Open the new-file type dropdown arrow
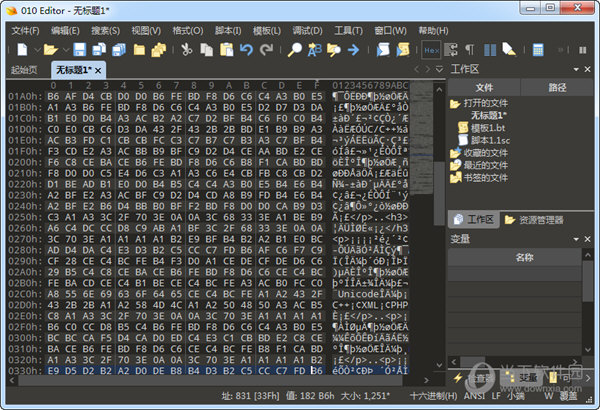This screenshot has width=600, height=410. (37, 50)
